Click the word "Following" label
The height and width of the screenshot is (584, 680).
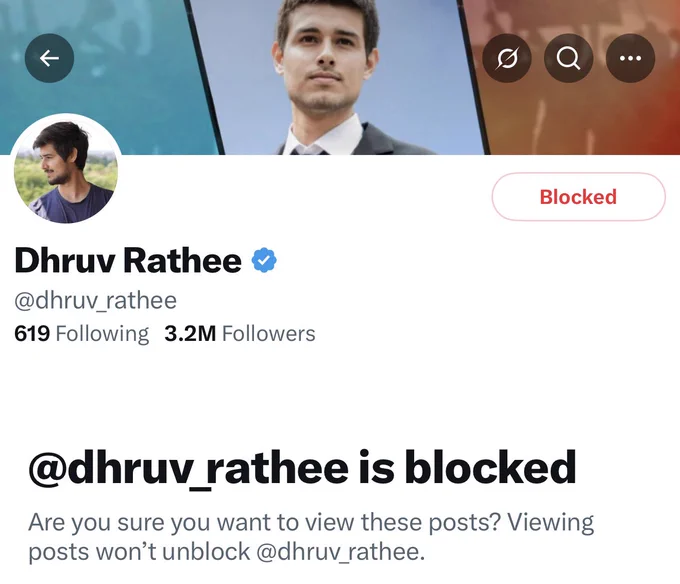(x=102, y=333)
